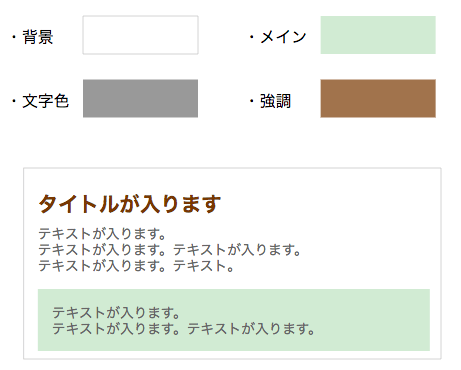
Task: Click the white 背景 color swatch
Action: pyautogui.click(x=140, y=35)
